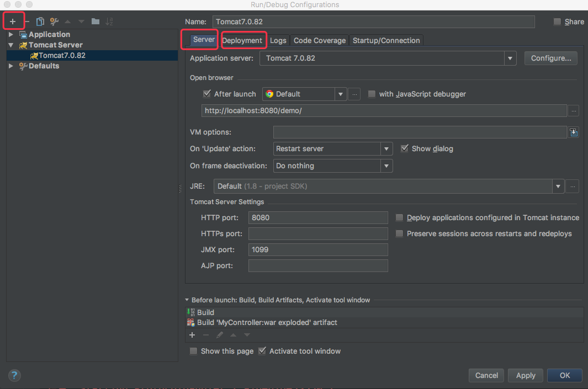Viewport: 588px width, 389px height.
Task: Open Application server dropdown
Action: (510, 58)
